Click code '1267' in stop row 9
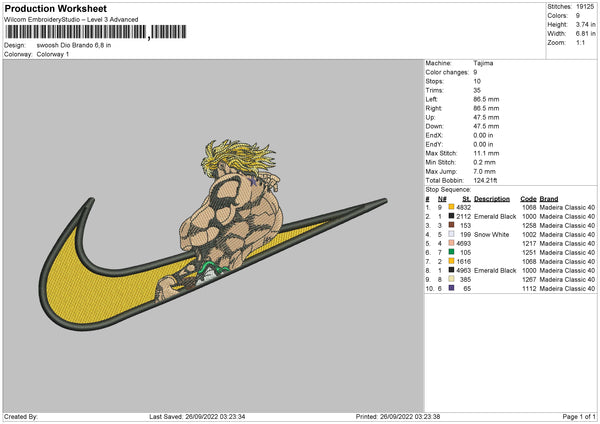 tap(530, 280)
